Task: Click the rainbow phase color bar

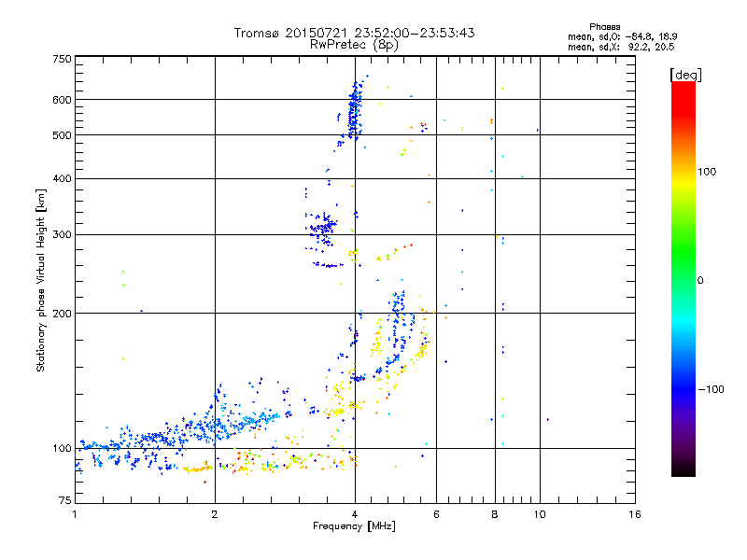Action: 684,278
